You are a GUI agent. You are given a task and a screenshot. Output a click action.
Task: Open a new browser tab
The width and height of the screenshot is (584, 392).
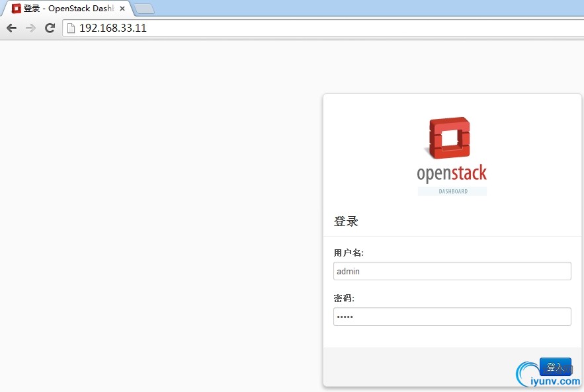[144, 9]
